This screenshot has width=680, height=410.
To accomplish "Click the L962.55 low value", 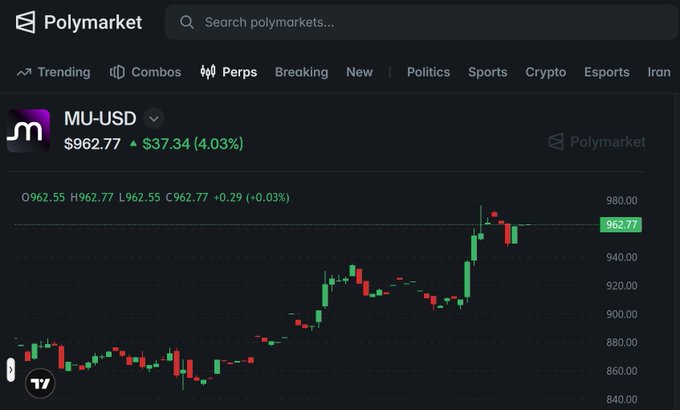I will (140, 198).
